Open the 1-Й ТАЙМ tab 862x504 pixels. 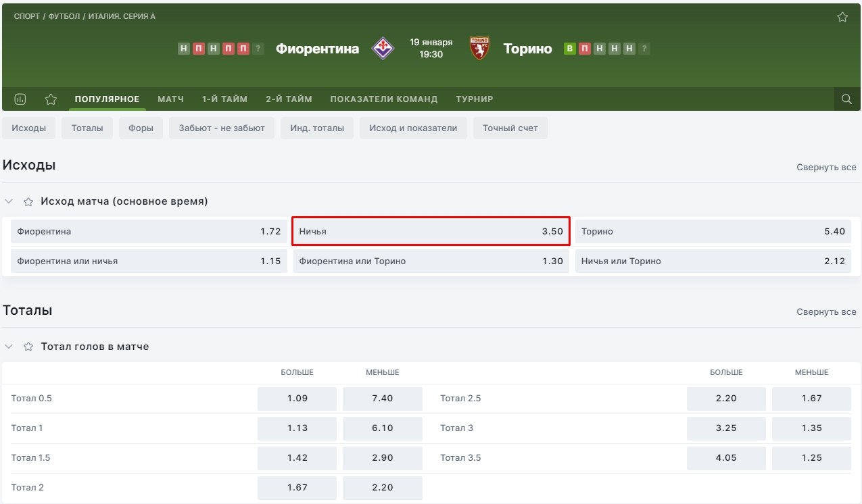click(224, 99)
